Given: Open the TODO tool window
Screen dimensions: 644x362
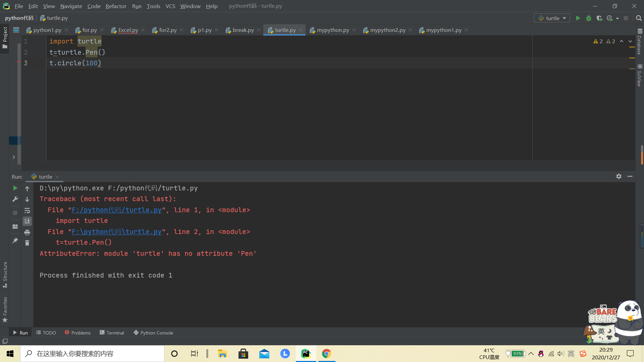Looking at the screenshot, I should [x=46, y=333].
